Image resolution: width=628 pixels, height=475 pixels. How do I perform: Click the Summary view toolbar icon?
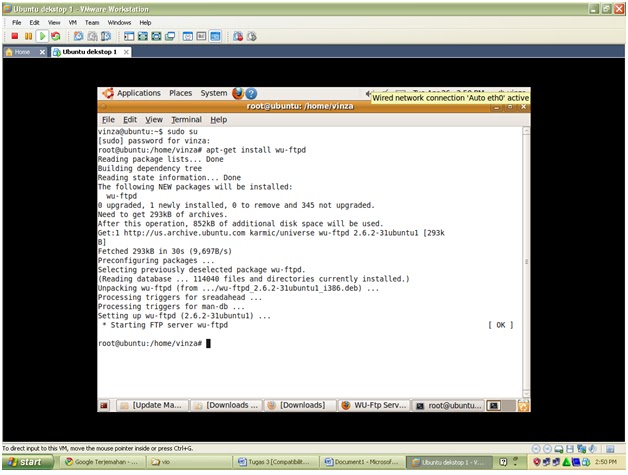click(187, 36)
